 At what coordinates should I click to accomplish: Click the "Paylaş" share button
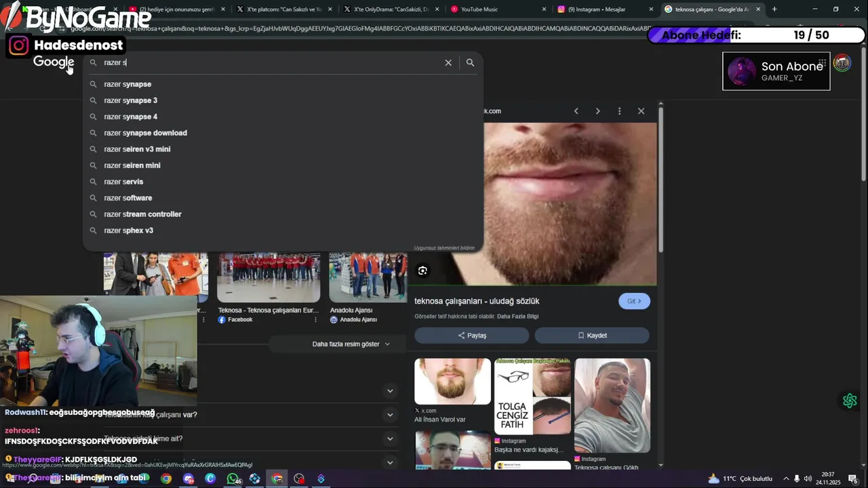coord(472,335)
